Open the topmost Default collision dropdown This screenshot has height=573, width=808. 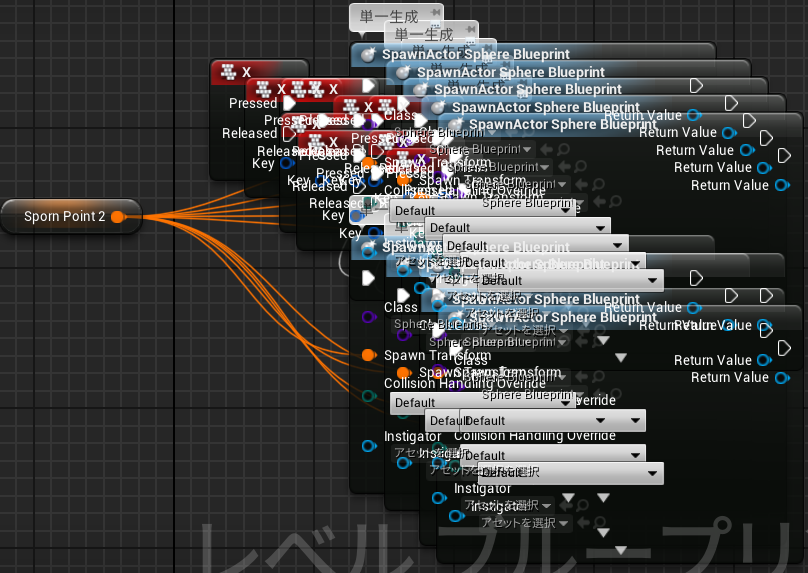pos(483,211)
